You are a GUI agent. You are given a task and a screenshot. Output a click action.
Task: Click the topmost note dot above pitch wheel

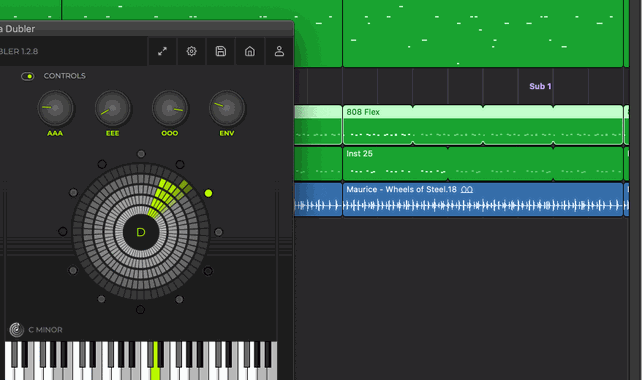141,154
